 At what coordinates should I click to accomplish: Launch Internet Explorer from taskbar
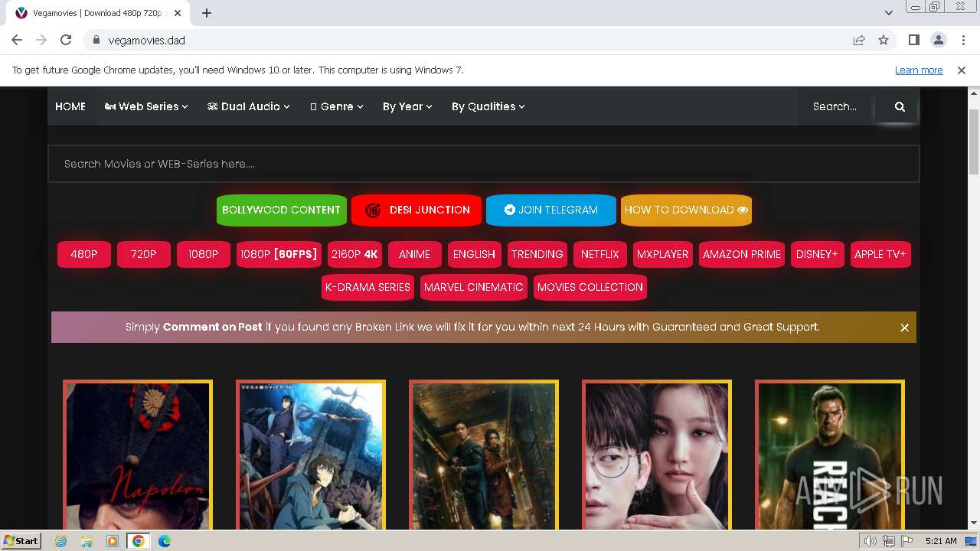point(61,541)
